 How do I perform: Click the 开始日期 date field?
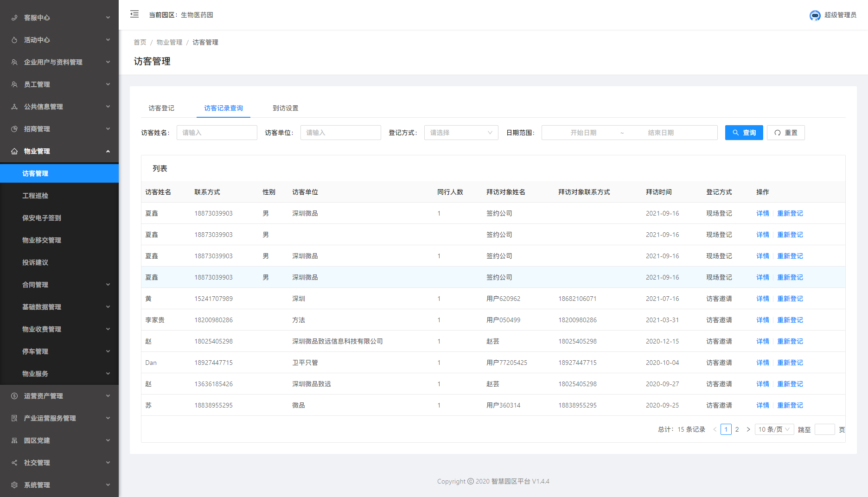583,133
